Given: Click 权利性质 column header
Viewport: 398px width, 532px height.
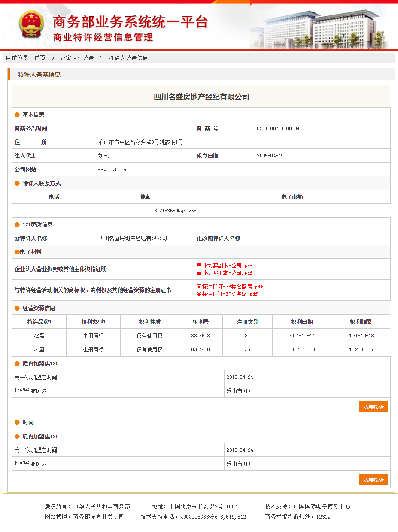Looking at the screenshot, I should tap(150, 322).
